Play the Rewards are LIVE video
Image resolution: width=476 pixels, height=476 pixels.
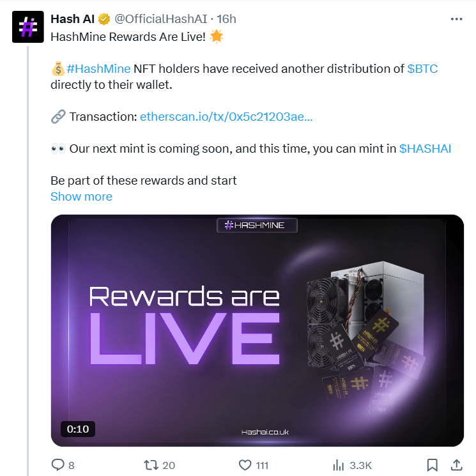pyautogui.click(x=257, y=330)
